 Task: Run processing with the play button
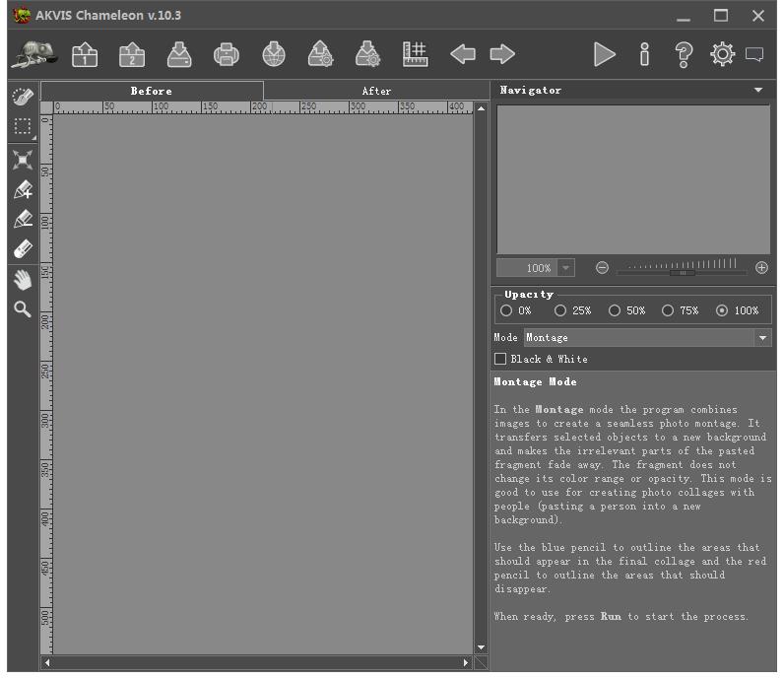[x=604, y=54]
